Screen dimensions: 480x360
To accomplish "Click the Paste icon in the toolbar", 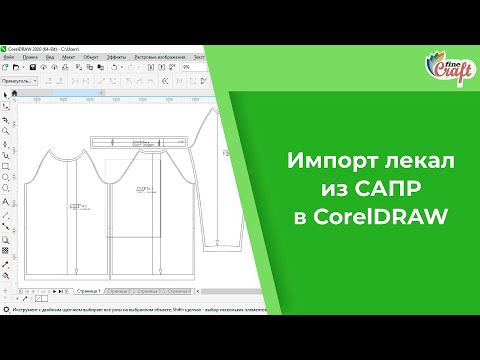I will click(x=100, y=67).
